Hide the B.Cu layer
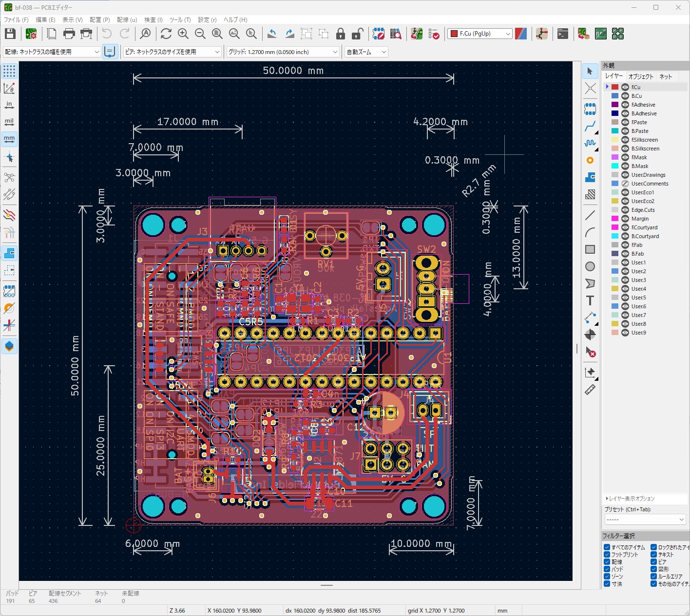Screen dimensions: 690x616 coord(624,95)
